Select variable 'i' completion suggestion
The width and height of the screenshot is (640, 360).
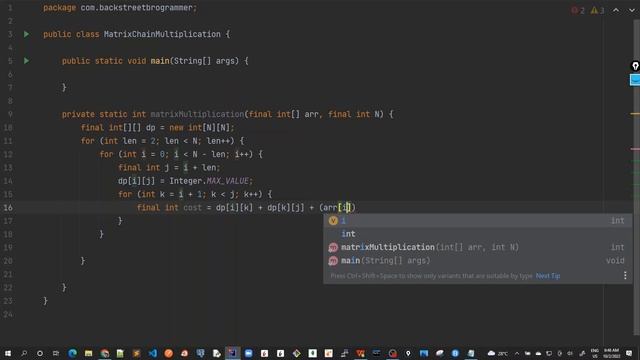[477, 220]
